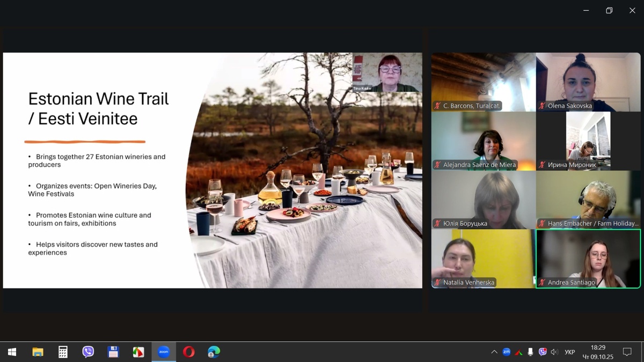
Task: Open File Explorer from the taskbar
Action: (x=38, y=352)
